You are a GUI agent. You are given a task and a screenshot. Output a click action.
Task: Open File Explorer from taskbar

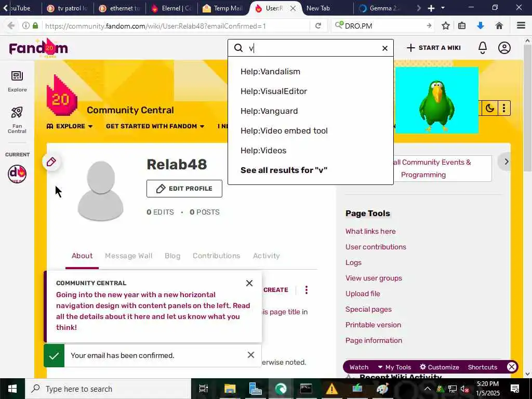point(230,389)
